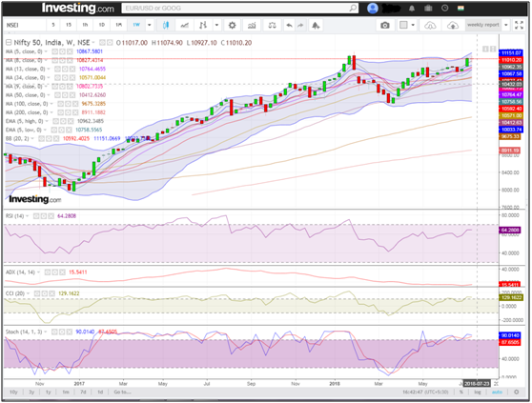Click the alert tree-shaped toolbar icon
The height and width of the screenshot is (403, 532).
point(316,25)
